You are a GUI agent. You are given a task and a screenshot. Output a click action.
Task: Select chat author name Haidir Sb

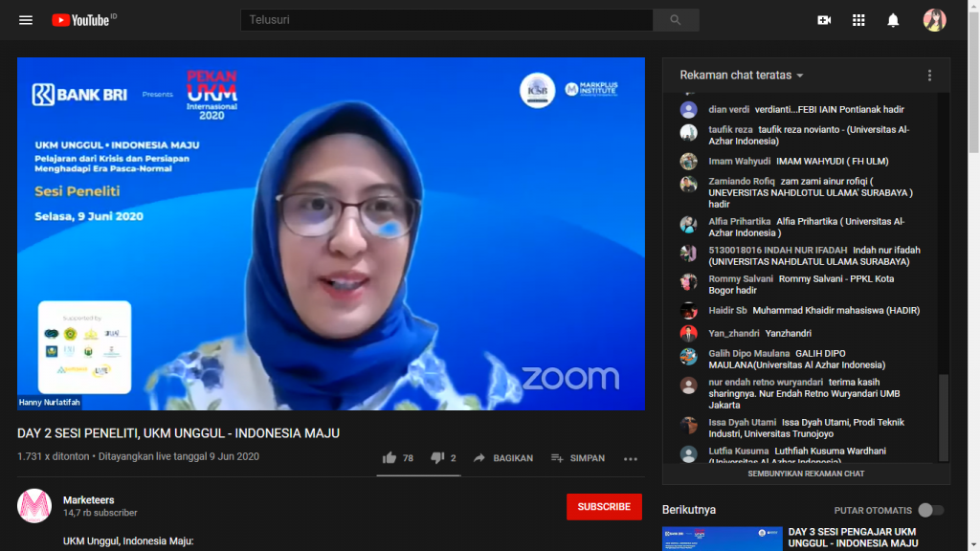pyautogui.click(x=727, y=311)
